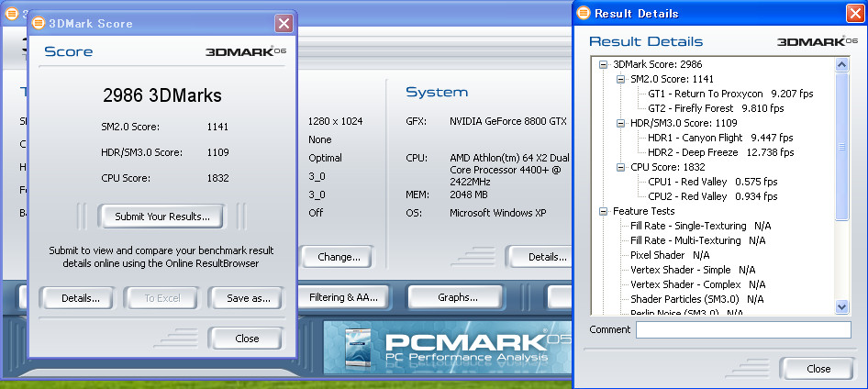Click the Result Details scrollbar thumb
The height and width of the screenshot is (389, 868).
coord(841,147)
